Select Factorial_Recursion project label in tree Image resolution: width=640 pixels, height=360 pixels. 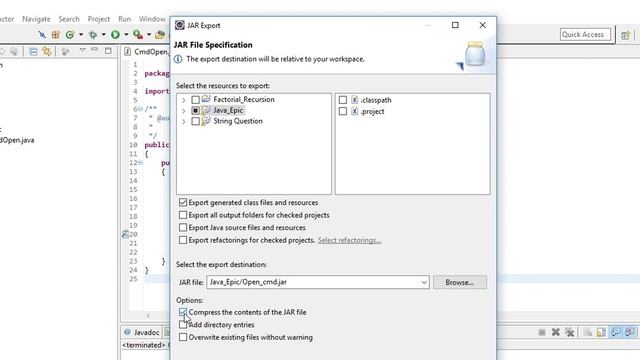244,100
